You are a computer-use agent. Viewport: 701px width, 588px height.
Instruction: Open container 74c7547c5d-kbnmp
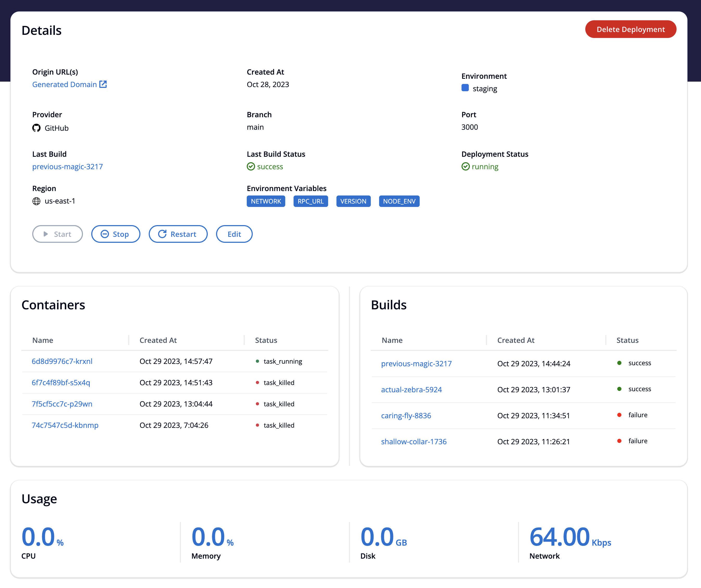[65, 425]
